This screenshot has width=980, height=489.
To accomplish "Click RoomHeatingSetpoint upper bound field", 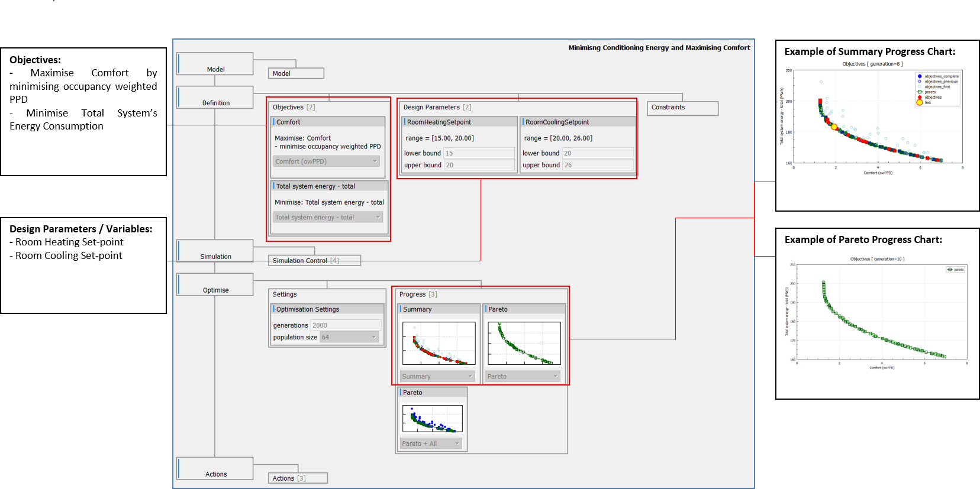I will point(478,165).
